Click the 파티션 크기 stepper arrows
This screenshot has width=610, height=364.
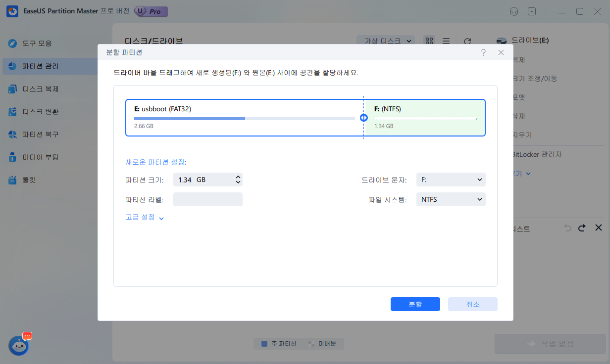pos(238,180)
